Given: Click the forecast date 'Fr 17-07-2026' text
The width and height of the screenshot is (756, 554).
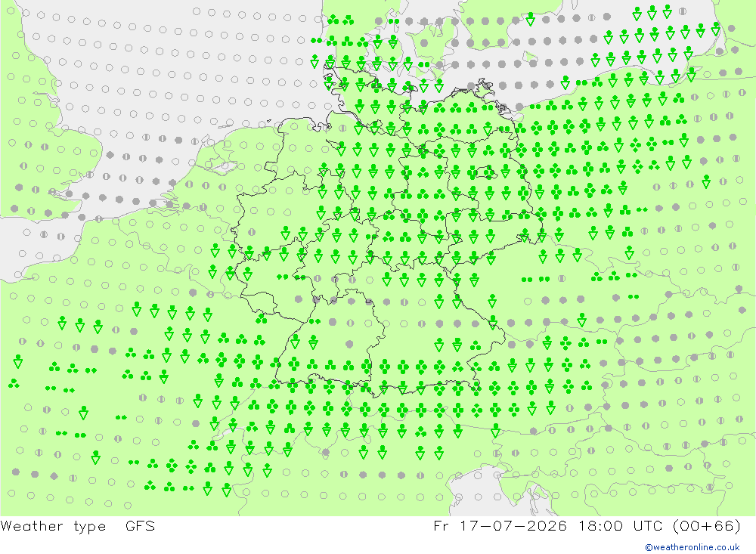Looking at the screenshot, I should point(500,525).
